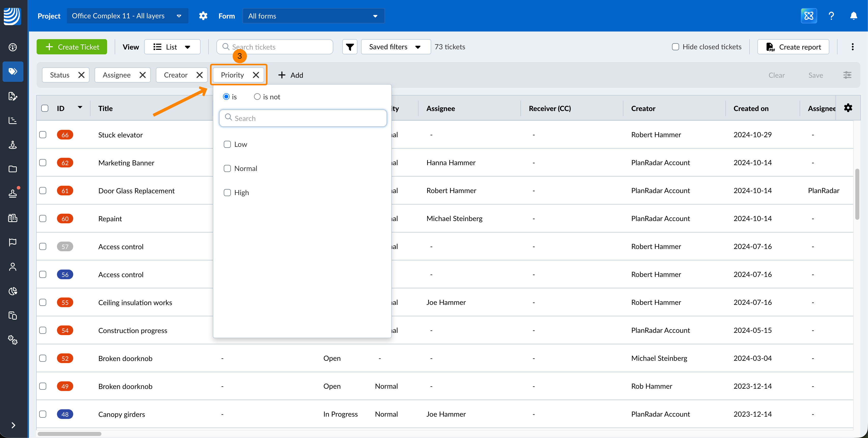Open the Status filter chip
Image resolution: width=868 pixels, height=438 pixels.
click(x=60, y=75)
